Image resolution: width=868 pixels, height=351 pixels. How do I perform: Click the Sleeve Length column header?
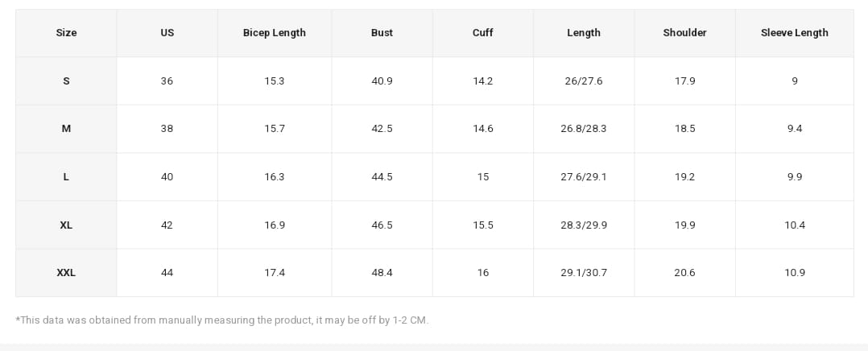coord(794,33)
